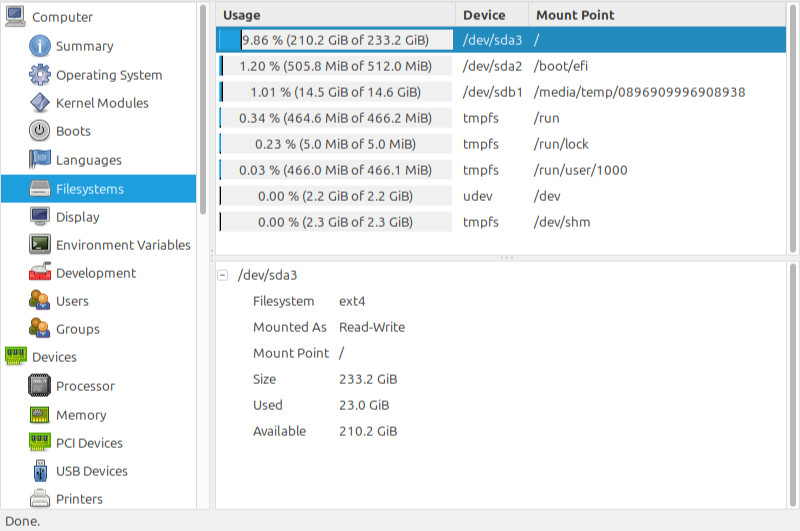Click the Boots power icon

[x=40, y=131]
